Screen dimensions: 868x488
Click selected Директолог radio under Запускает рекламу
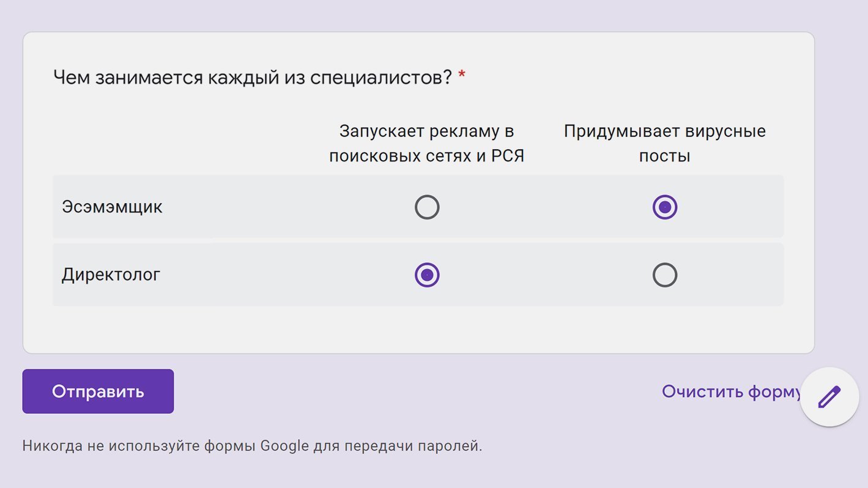pos(427,275)
